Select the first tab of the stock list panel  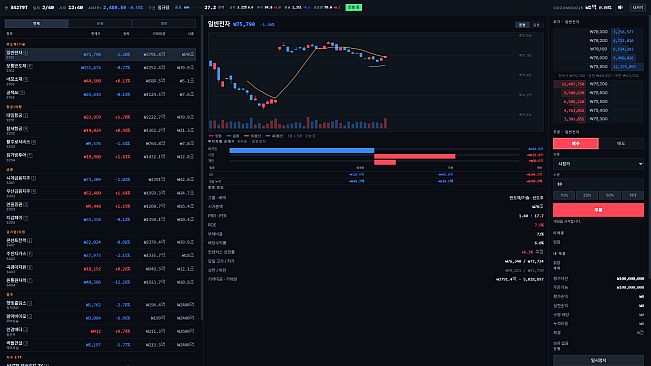[37, 24]
